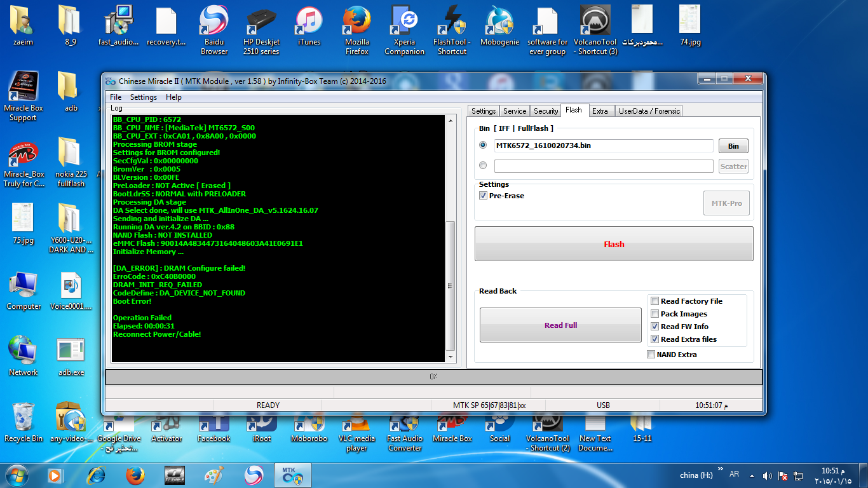Enable NAND Extra checkbox

coord(651,355)
